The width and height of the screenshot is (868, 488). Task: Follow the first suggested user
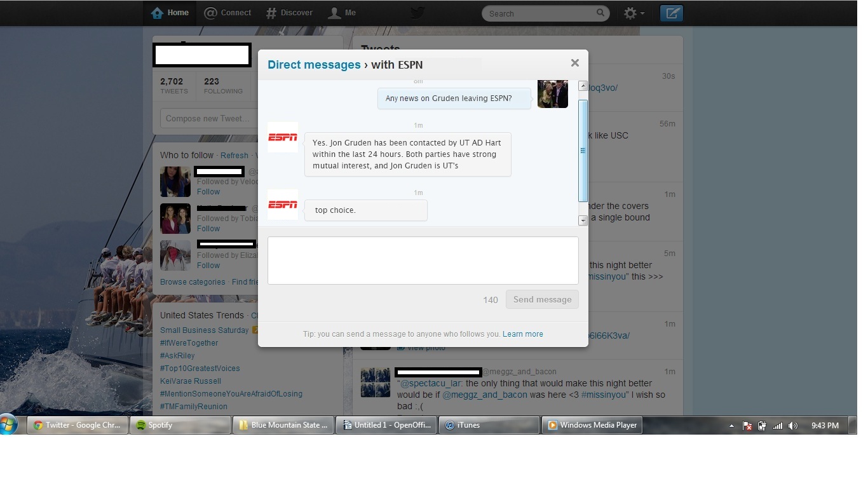(208, 191)
